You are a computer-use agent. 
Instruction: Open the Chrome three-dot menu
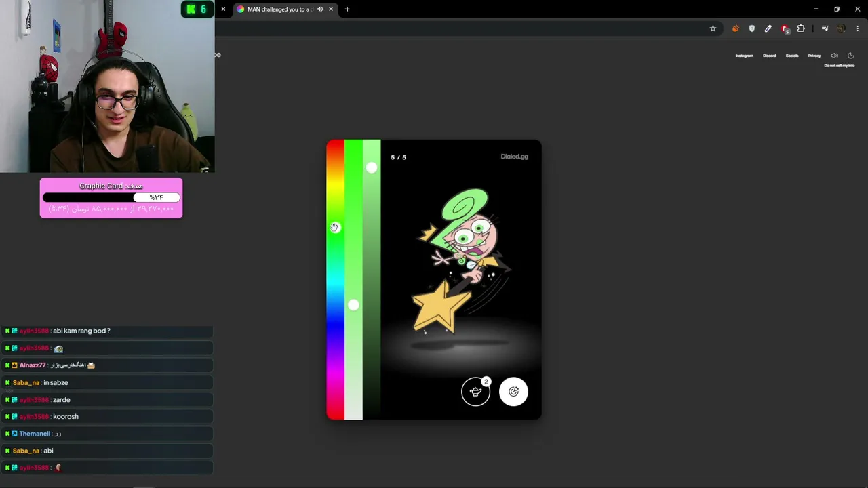pyautogui.click(x=858, y=28)
